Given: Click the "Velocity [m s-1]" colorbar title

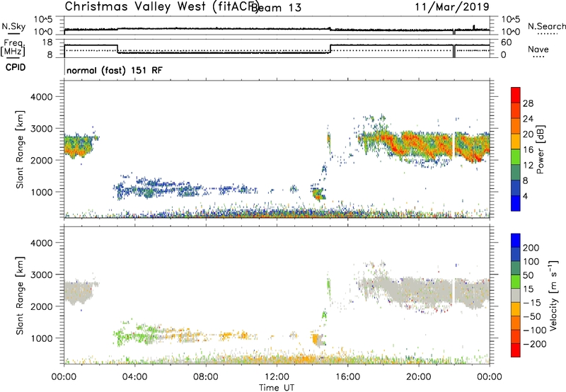Looking at the screenshot, I should [x=553, y=295].
